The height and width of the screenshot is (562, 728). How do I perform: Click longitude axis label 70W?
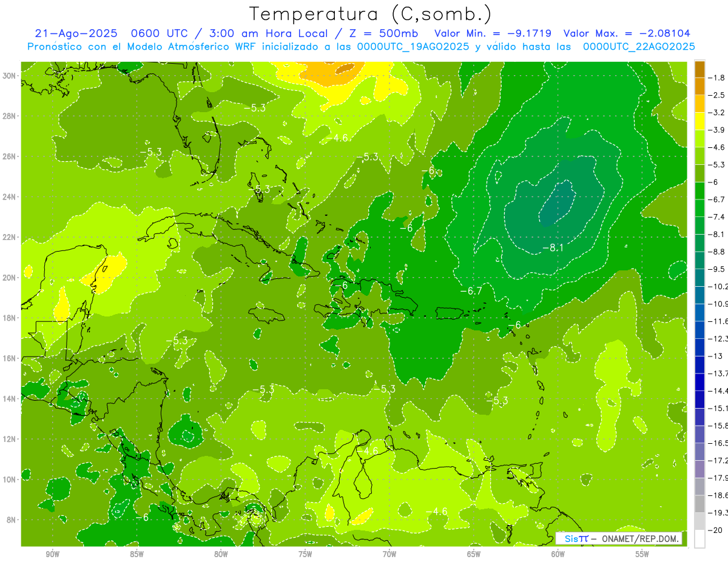click(x=389, y=554)
